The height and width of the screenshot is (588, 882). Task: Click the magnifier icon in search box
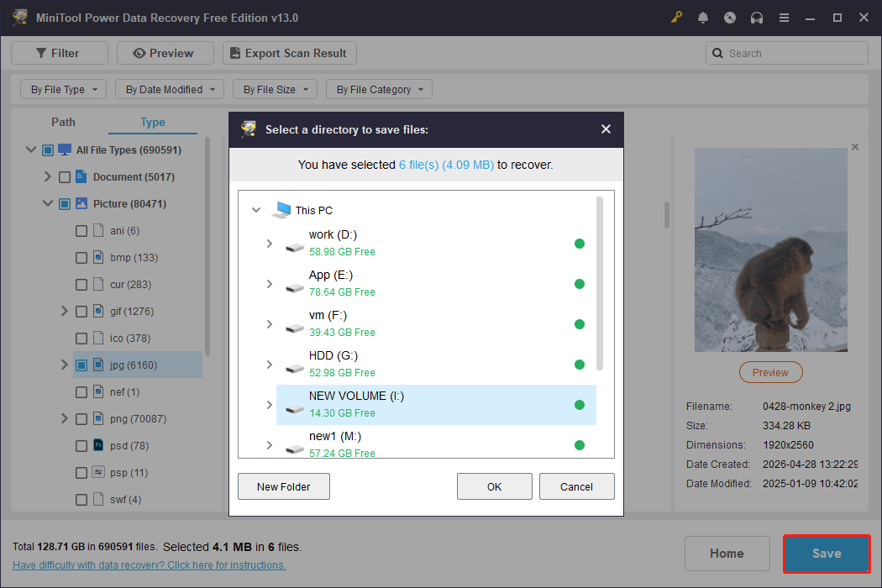[717, 53]
